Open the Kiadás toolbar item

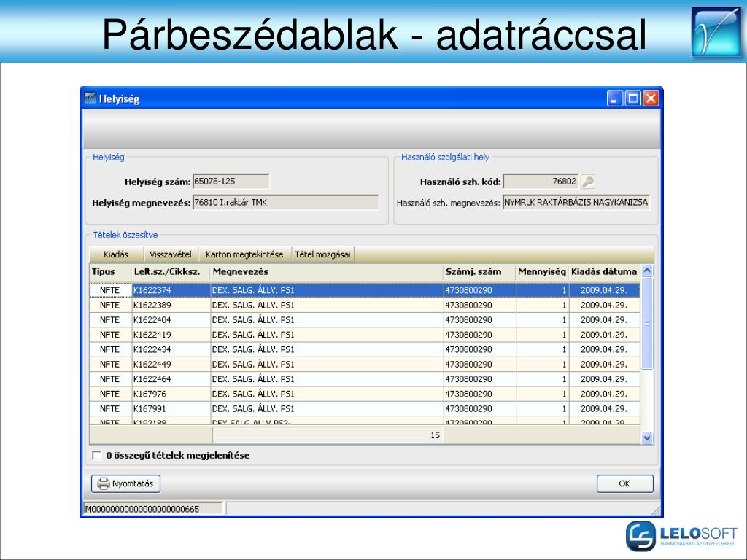point(116,254)
